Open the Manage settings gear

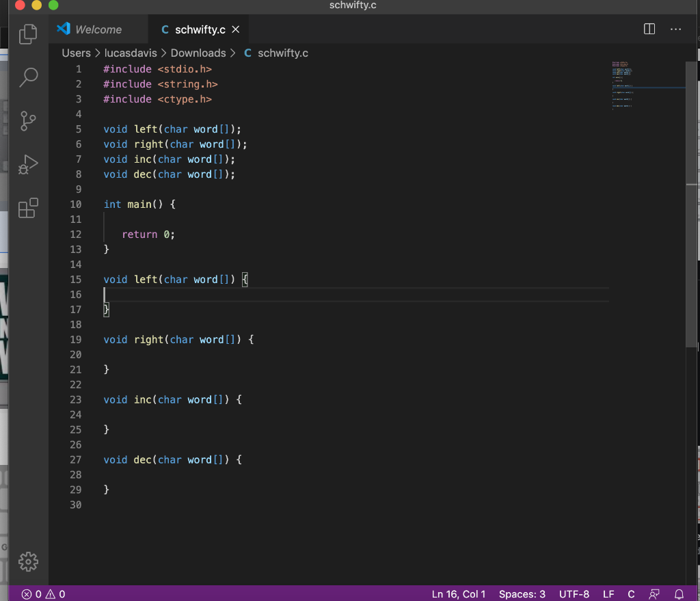pos(28,561)
